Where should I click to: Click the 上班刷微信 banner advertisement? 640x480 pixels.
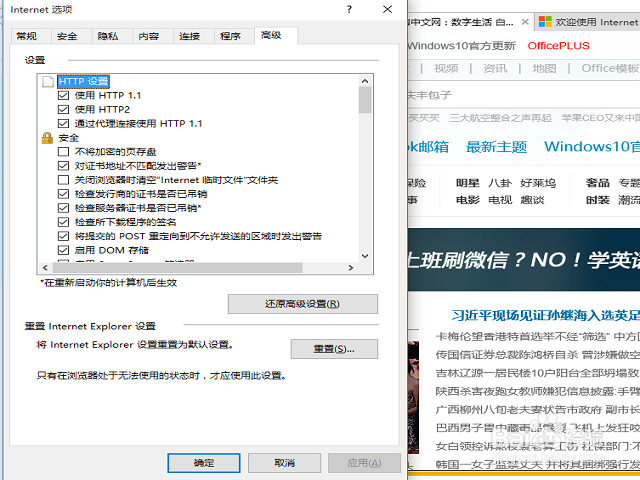tap(524, 260)
